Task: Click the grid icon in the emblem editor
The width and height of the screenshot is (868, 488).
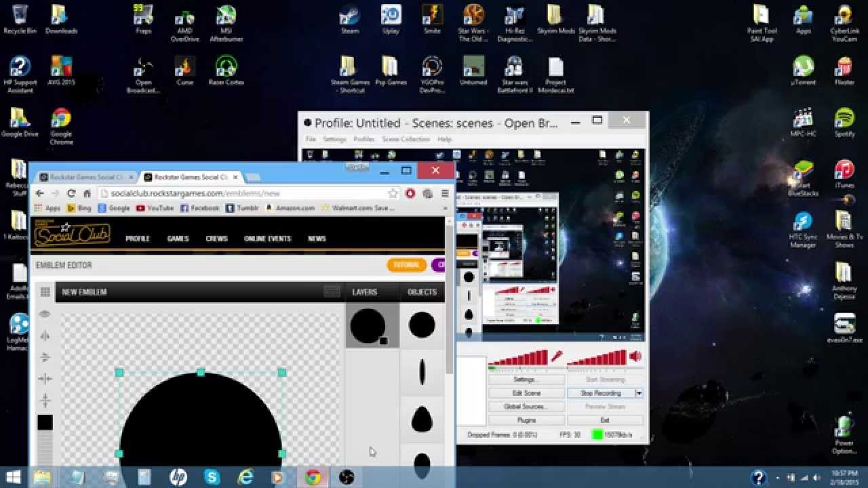Action: click(x=45, y=292)
